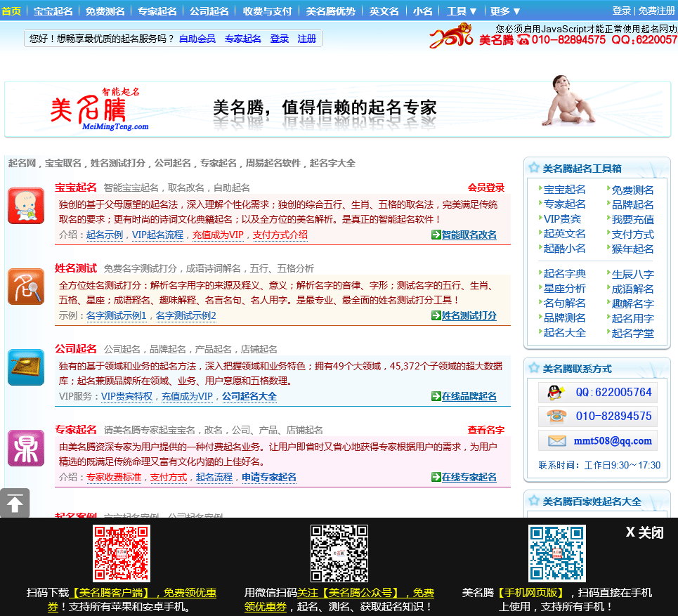Image resolution: width=678 pixels, height=616 pixels.
Task: Click the red 查看名字 link
Action: pos(486,430)
